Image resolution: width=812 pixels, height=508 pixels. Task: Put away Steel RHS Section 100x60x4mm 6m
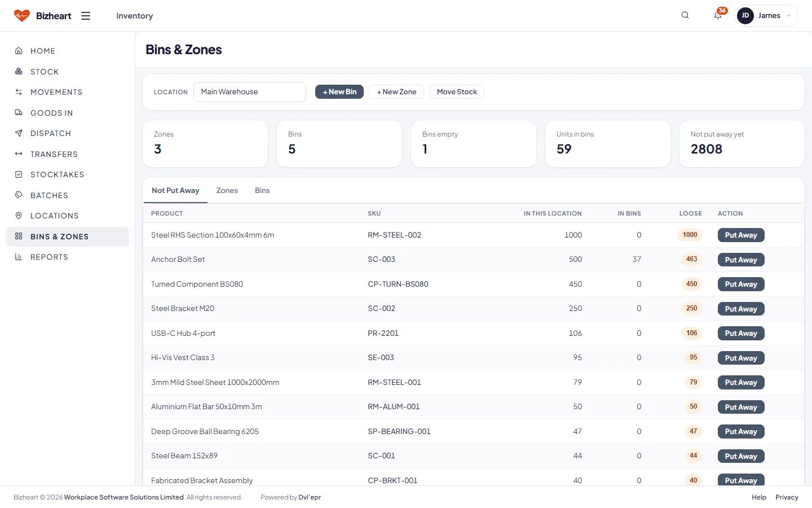[741, 235]
